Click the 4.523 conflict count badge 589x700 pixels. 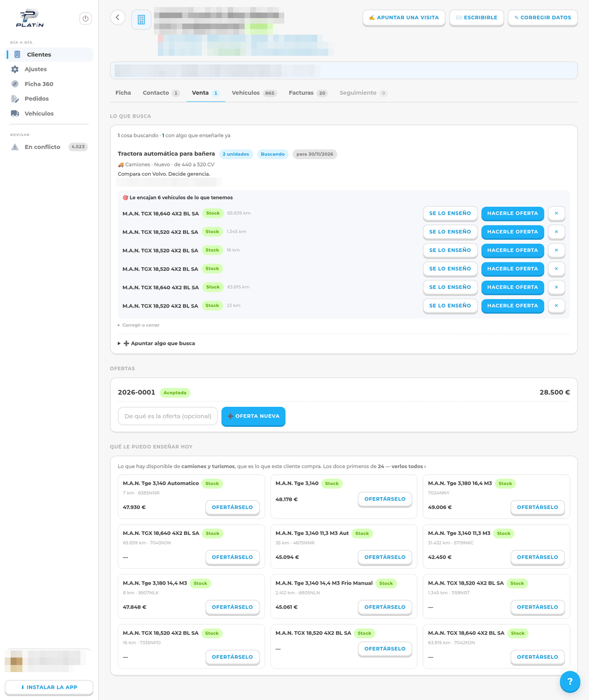[x=78, y=147]
